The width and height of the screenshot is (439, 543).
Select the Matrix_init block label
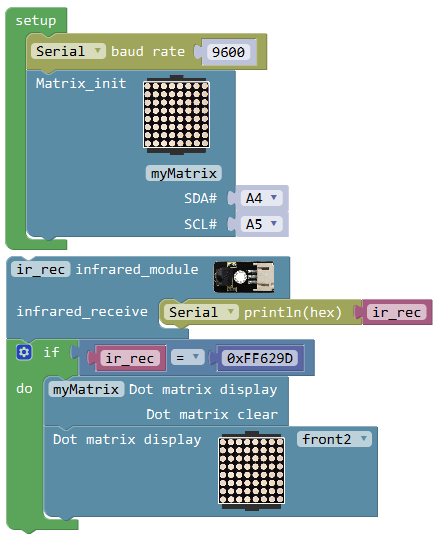(81, 83)
